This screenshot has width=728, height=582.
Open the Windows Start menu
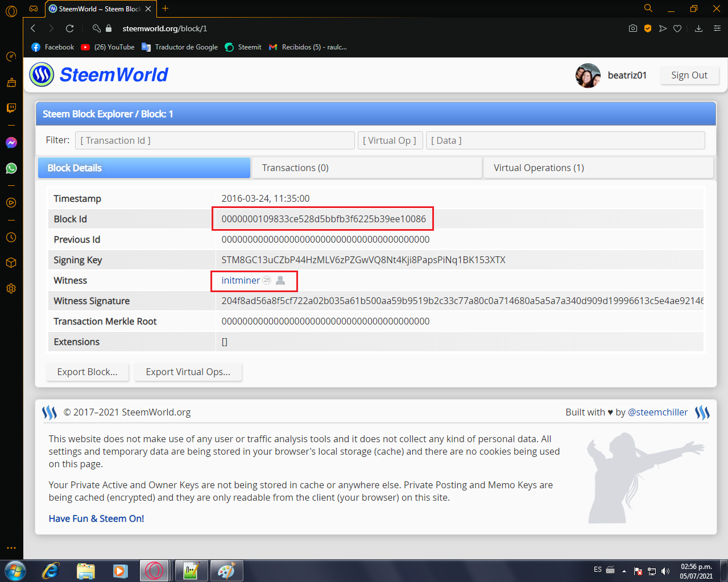coord(15,570)
